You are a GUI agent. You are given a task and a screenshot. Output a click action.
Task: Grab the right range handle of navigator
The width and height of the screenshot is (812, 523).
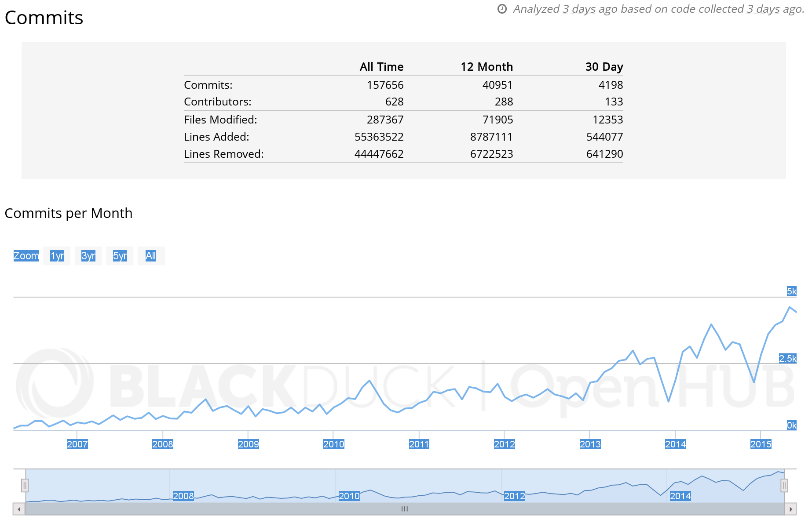click(784, 486)
